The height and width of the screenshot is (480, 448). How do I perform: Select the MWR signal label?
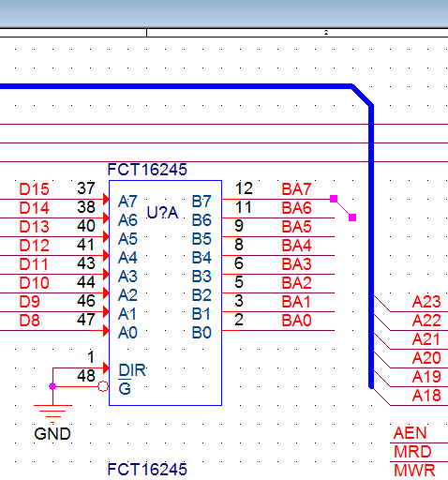[x=414, y=471]
